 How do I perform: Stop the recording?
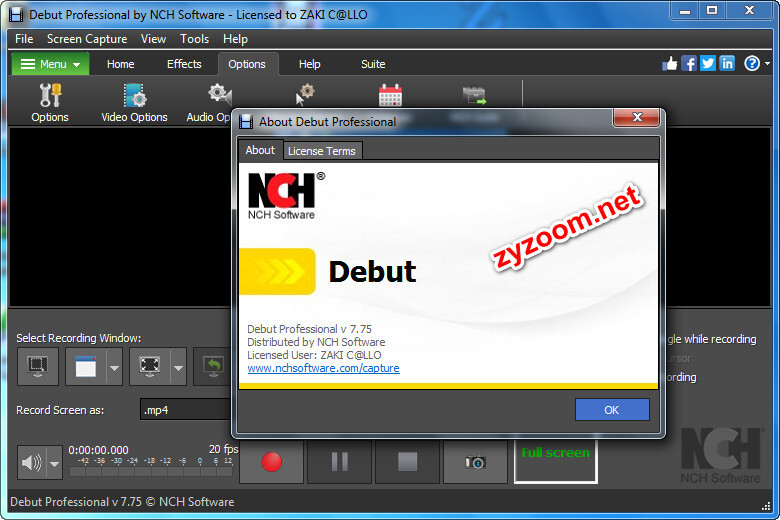pos(408,462)
